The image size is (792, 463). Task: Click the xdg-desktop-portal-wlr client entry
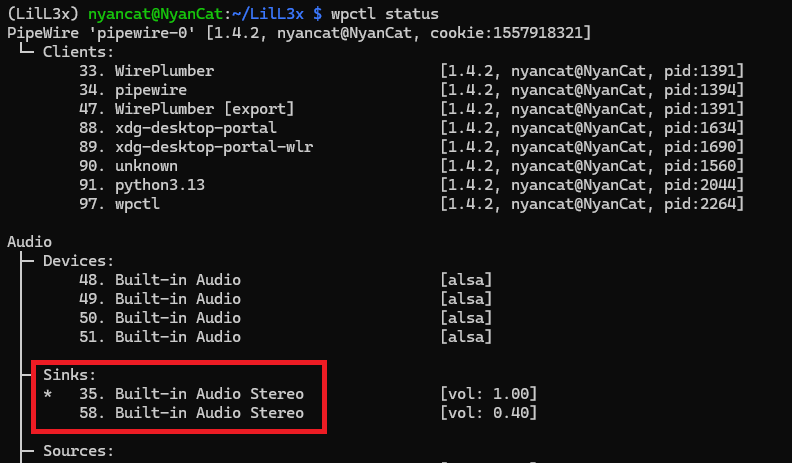pos(213,147)
